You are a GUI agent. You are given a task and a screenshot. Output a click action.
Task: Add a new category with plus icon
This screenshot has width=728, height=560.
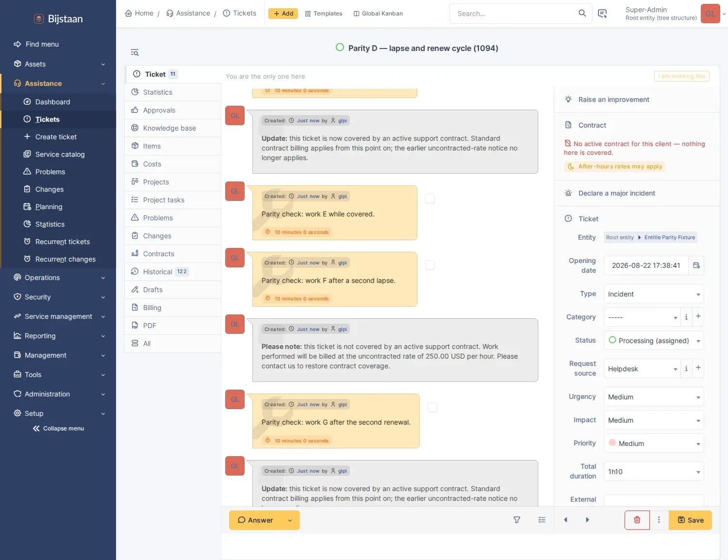698,316
